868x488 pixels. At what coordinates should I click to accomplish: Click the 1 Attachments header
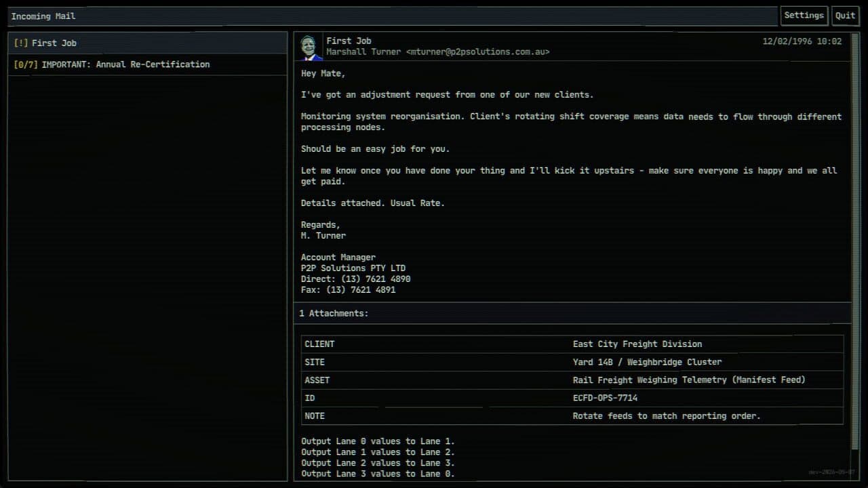tap(572, 313)
